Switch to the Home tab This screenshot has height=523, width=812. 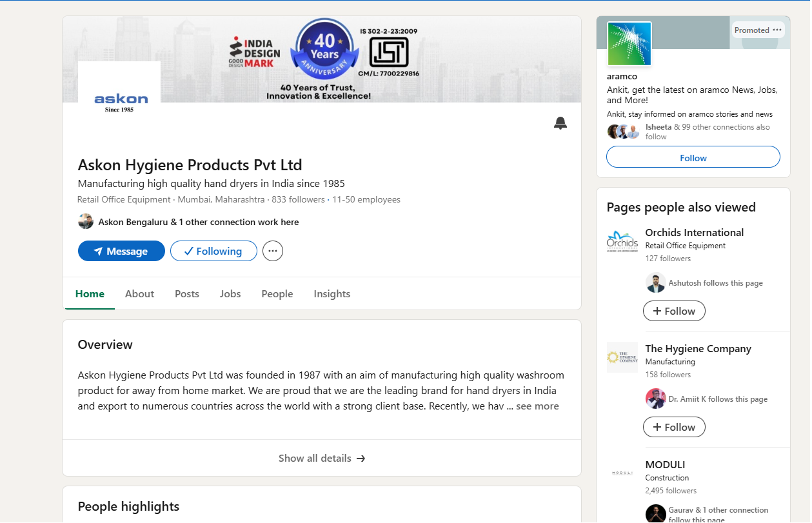tap(90, 294)
